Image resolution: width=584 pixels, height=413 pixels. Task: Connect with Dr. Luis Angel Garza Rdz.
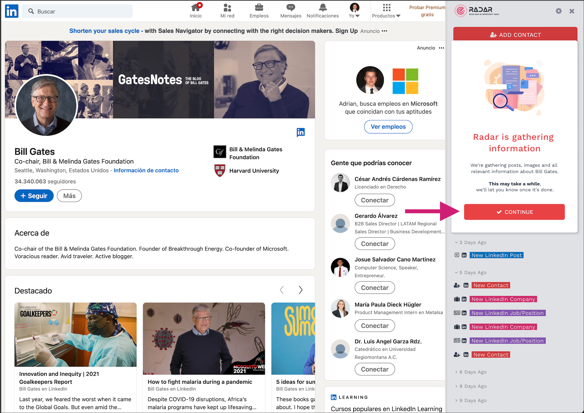click(375, 369)
